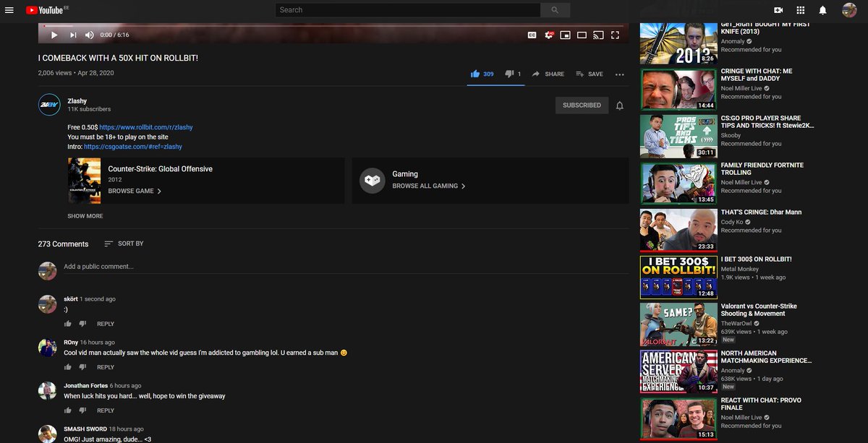Toggle closed captions

(x=532, y=35)
